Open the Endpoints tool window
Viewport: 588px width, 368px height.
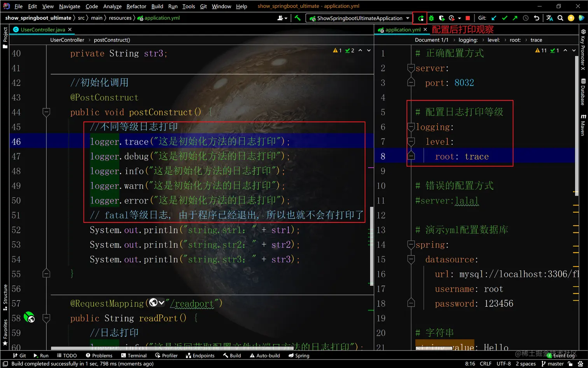[x=200, y=356]
